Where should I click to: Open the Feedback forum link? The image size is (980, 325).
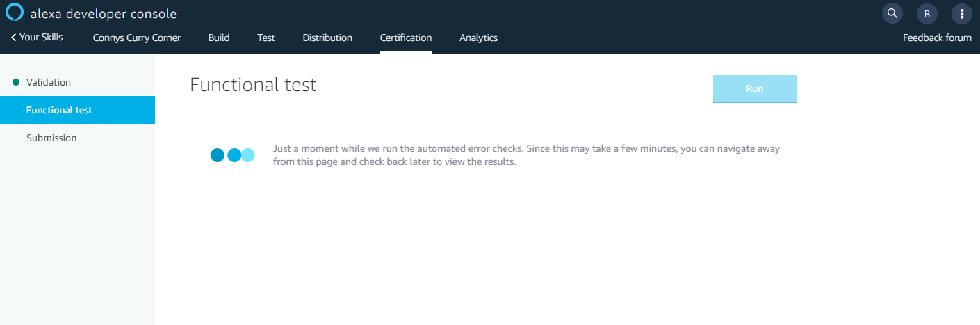point(937,38)
